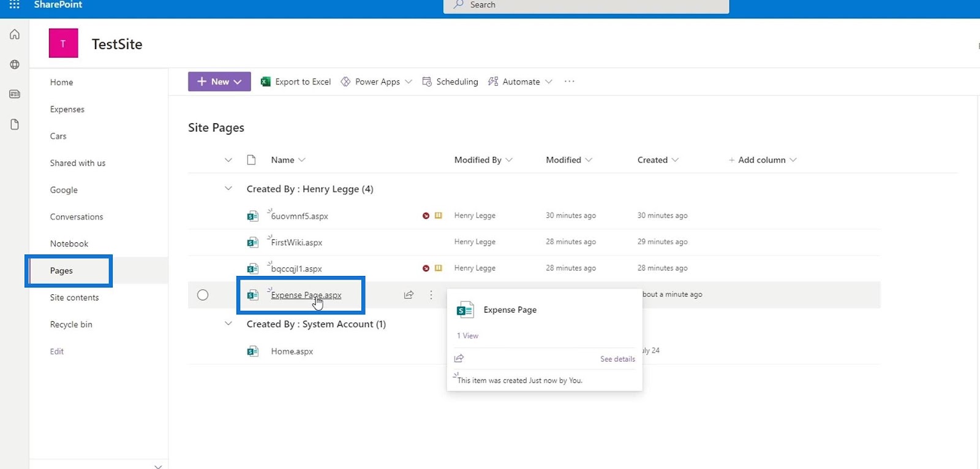The height and width of the screenshot is (469, 980).
Task: Click the file type column header icon
Action: coord(251,160)
